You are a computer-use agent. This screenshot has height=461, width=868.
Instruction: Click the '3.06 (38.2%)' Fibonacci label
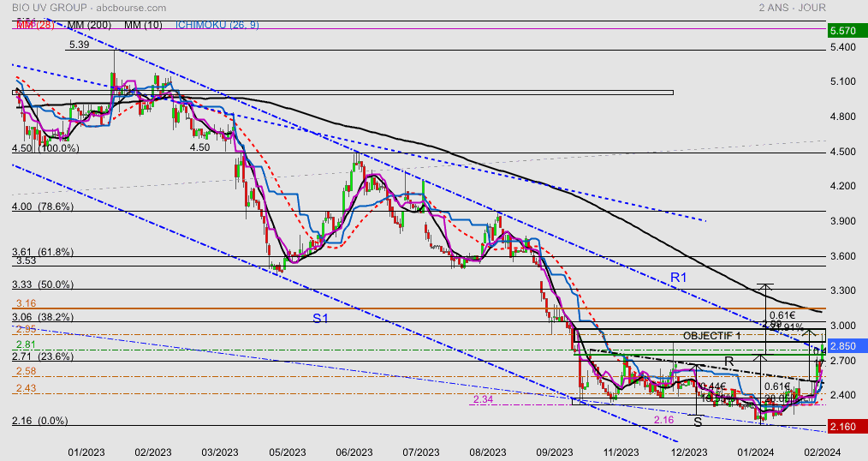tap(43, 318)
